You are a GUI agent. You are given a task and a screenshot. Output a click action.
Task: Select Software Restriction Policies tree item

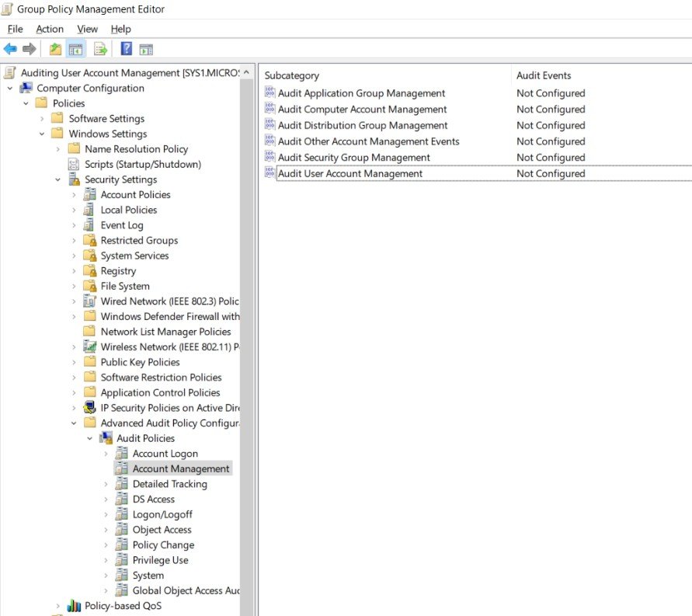[161, 378]
